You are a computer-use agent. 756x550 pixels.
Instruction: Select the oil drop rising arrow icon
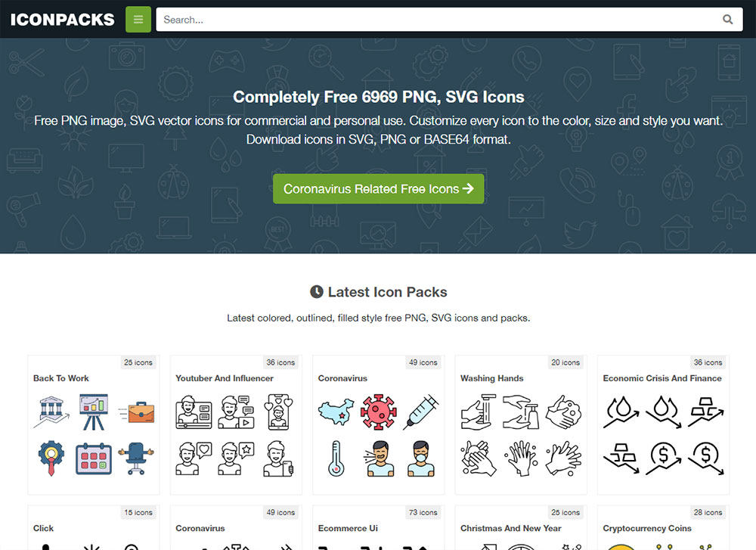[x=621, y=412]
